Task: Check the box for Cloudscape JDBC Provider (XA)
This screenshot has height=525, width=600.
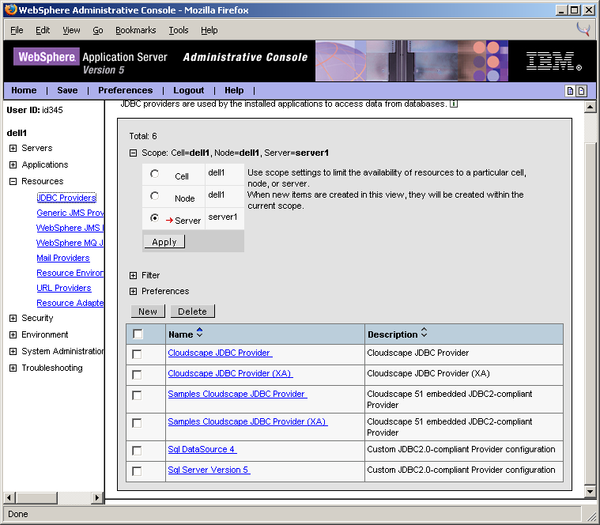Action: click(x=137, y=375)
